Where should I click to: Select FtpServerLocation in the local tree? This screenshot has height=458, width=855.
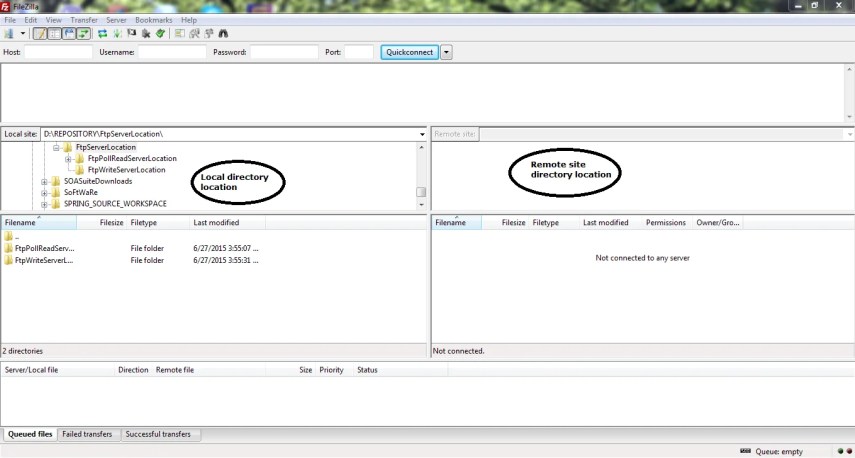coord(106,147)
